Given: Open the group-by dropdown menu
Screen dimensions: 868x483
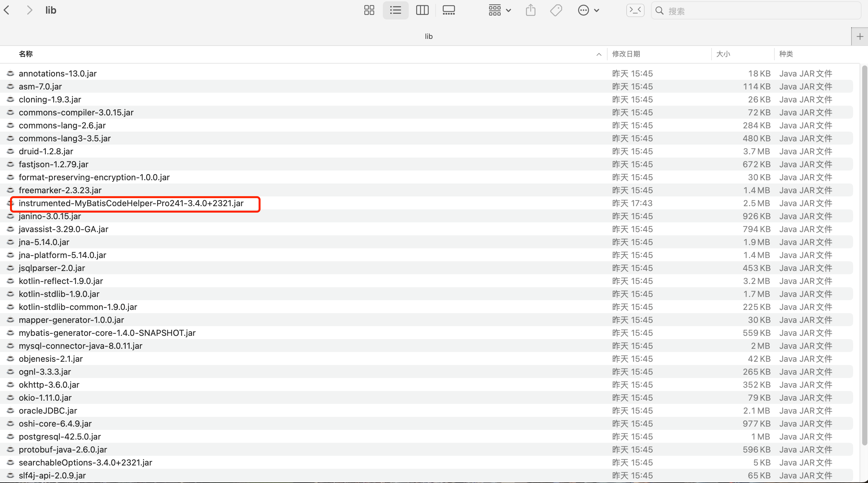Looking at the screenshot, I should point(500,10).
